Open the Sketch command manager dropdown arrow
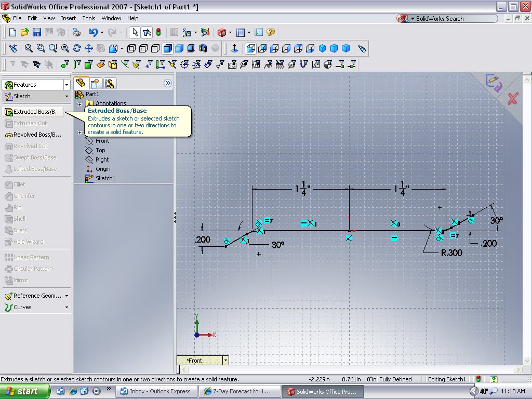The image size is (532, 399). (x=66, y=96)
